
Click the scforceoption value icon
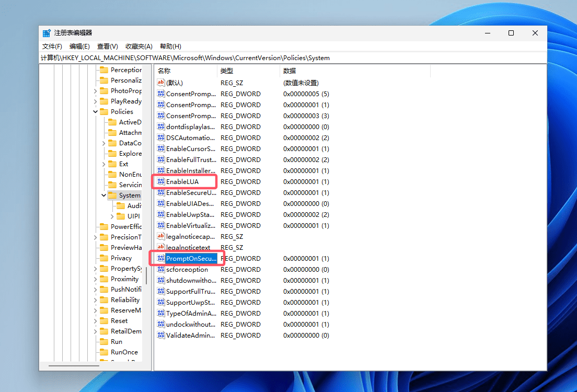click(x=161, y=269)
